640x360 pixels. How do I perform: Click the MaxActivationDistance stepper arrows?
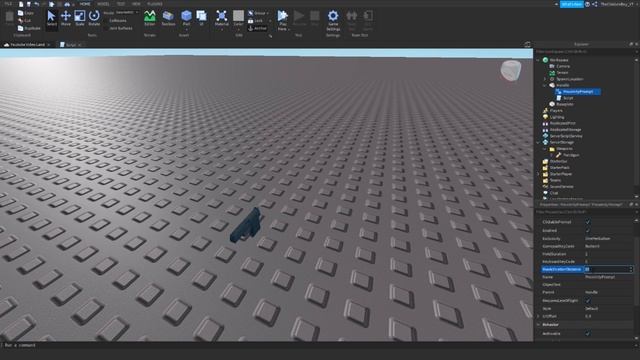pos(631,269)
